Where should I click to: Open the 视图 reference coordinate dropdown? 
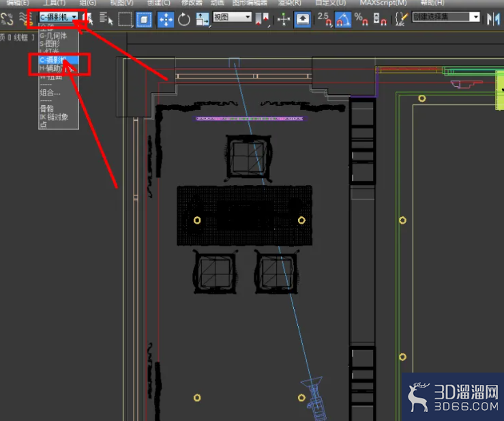pos(232,17)
